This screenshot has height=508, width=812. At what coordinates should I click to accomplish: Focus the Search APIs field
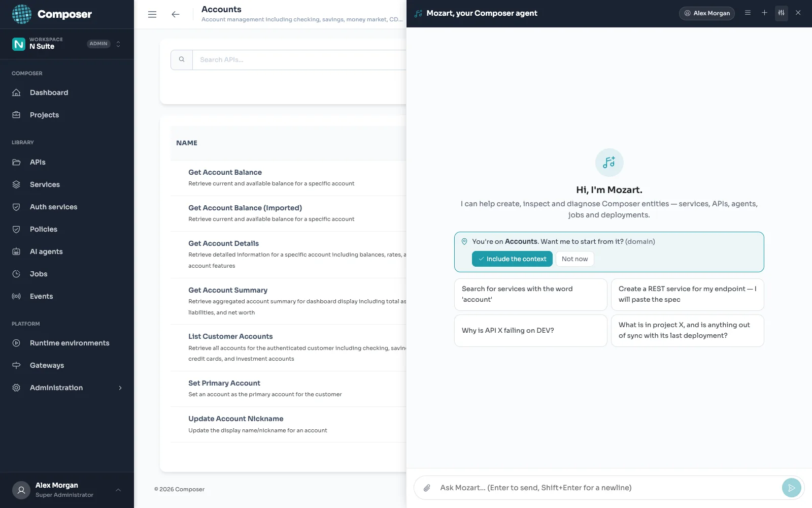[x=299, y=59]
